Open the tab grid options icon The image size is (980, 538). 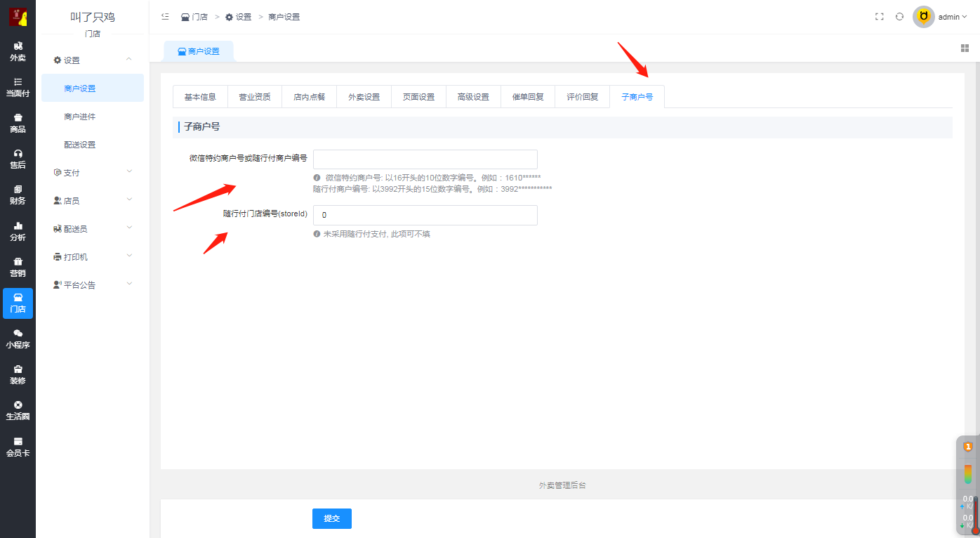pos(965,48)
